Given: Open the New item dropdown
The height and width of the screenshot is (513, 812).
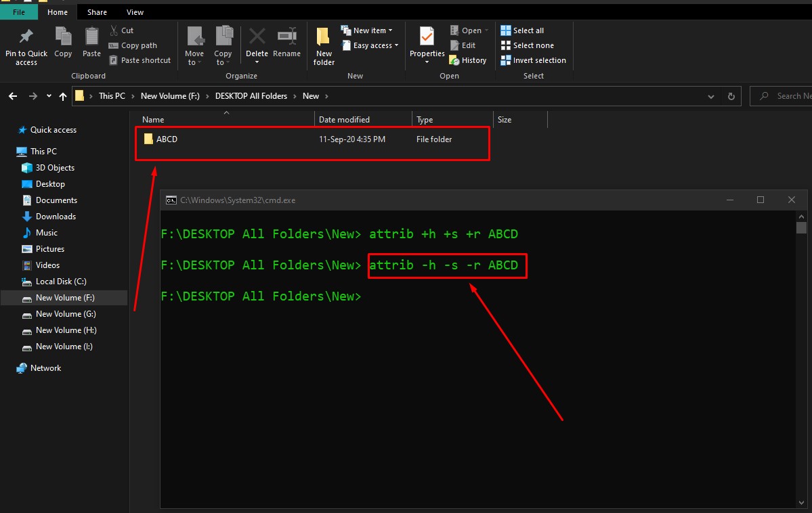Looking at the screenshot, I should [366, 30].
